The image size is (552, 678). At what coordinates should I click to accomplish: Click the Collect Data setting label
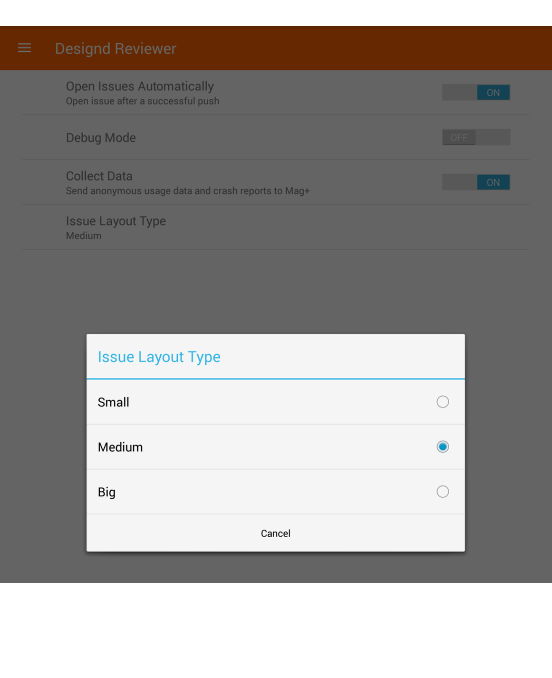(99, 176)
